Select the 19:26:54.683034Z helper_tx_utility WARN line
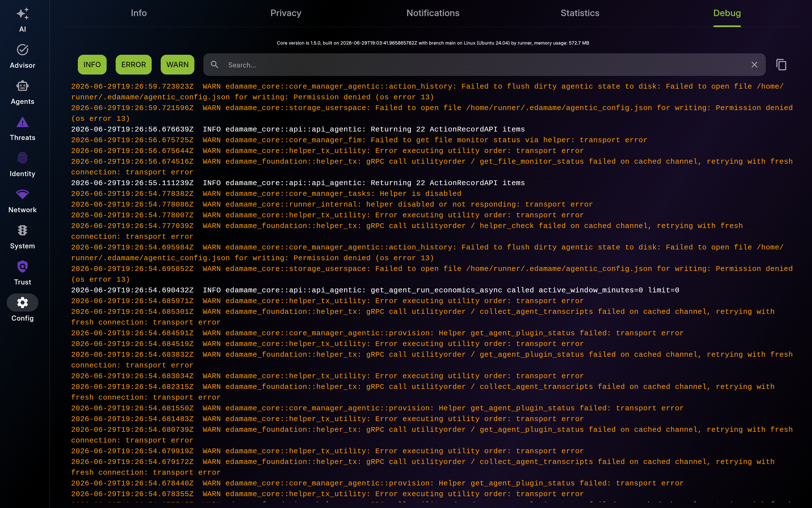This screenshot has width=812, height=508. point(328,376)
